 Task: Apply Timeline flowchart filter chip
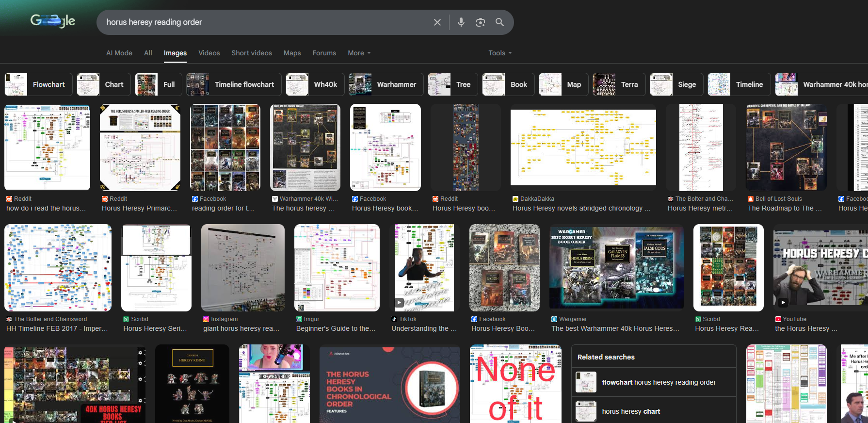(x=234, y=84)
